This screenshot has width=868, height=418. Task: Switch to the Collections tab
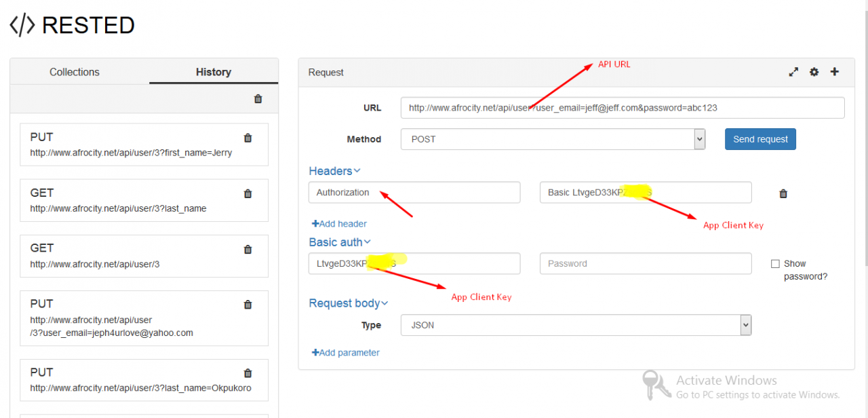coord(75,72)
